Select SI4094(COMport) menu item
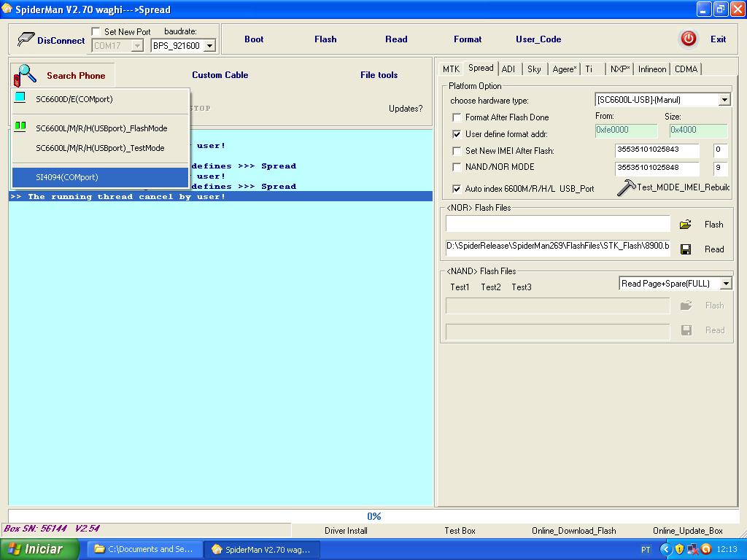Image resolution: width=747 pixels, height=560 pixels. coord(67,177)
